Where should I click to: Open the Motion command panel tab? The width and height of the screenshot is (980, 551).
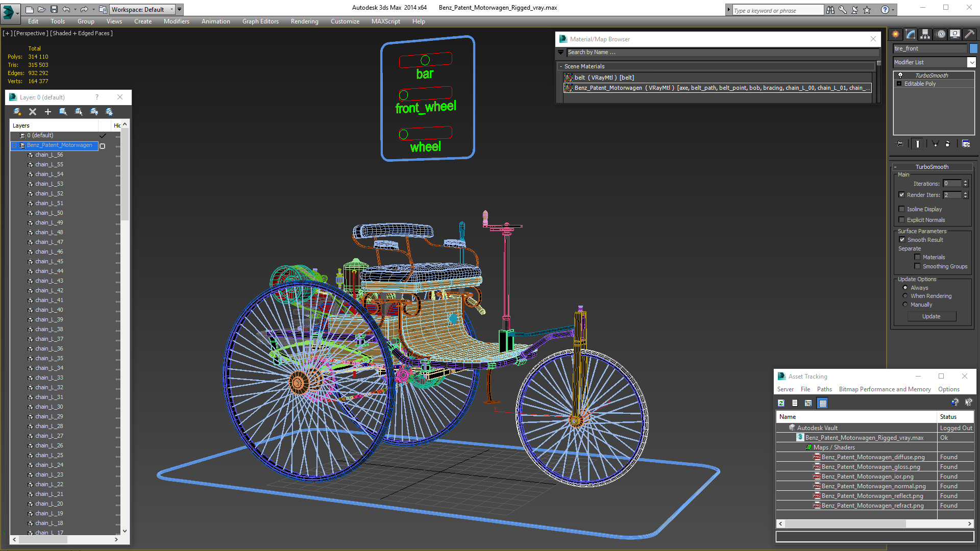[941, 34]
